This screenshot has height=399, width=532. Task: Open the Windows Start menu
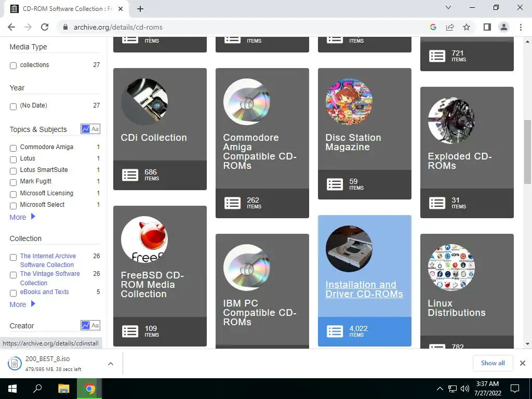12,389
